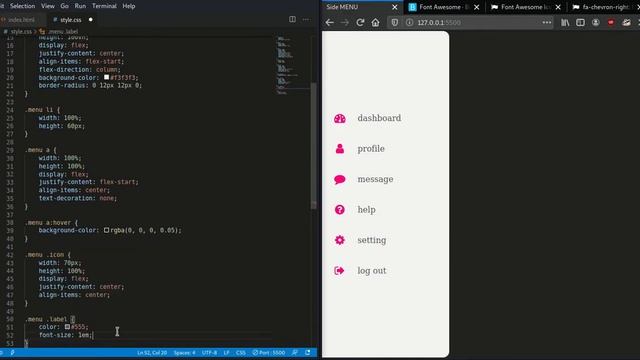Viewport: 640px width, 360px height.
Task: Click the .menu a:hover selector line
Action: [x=51, y=222]
